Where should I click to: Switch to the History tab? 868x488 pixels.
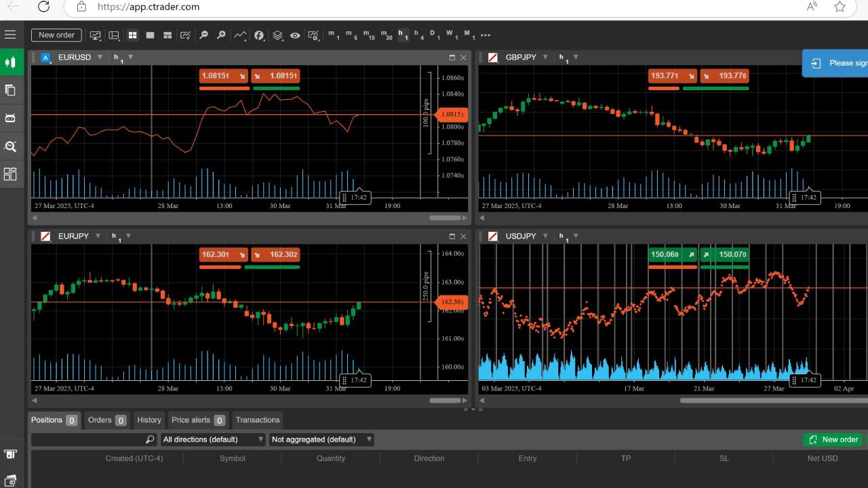tap(149, 420)
